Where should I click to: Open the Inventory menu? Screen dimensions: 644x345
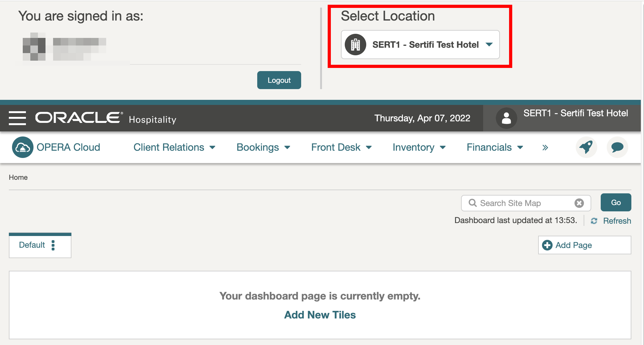pyautogui.click(x=419, y=147)
